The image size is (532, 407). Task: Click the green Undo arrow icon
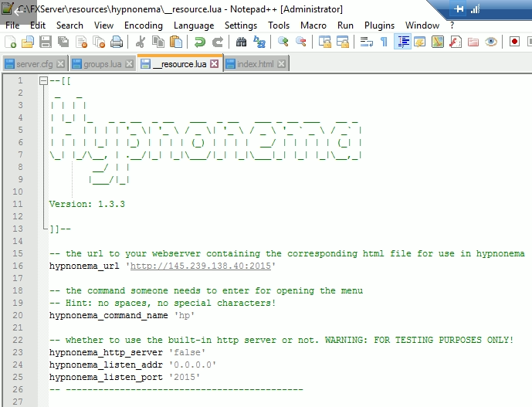199,42
